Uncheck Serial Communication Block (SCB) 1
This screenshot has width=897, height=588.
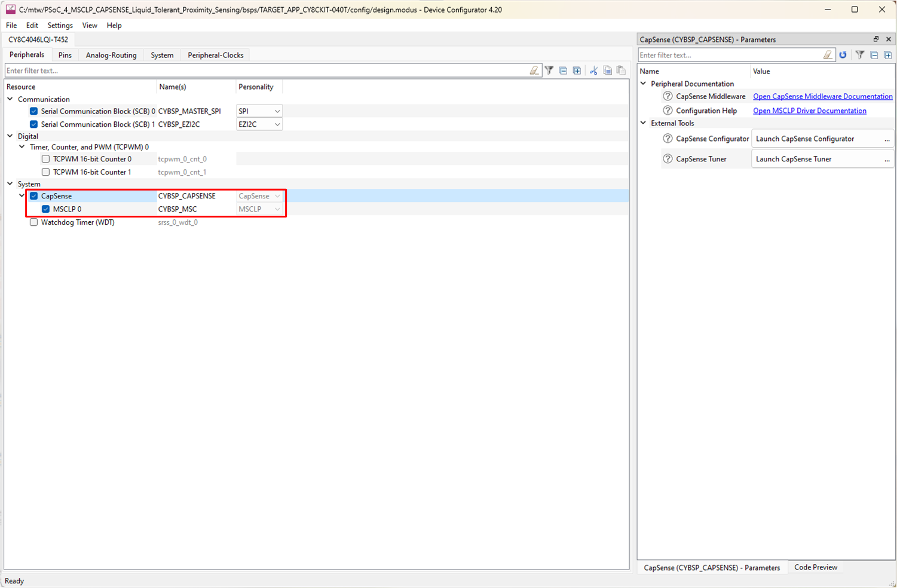coord(33,124)
